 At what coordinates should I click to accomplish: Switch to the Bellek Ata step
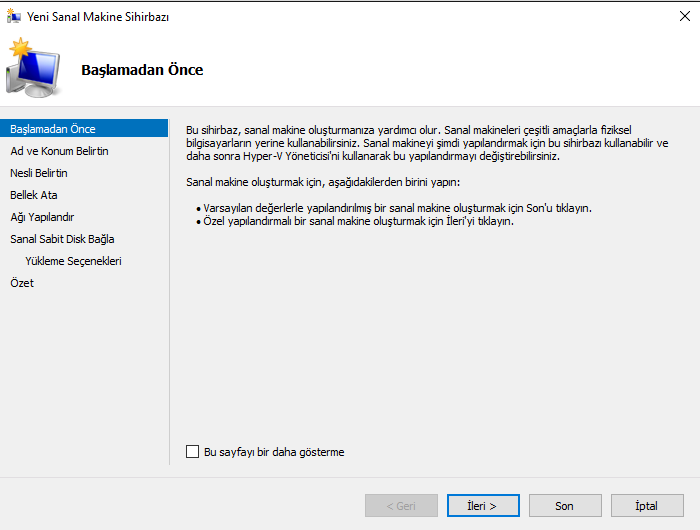point(34,195)
